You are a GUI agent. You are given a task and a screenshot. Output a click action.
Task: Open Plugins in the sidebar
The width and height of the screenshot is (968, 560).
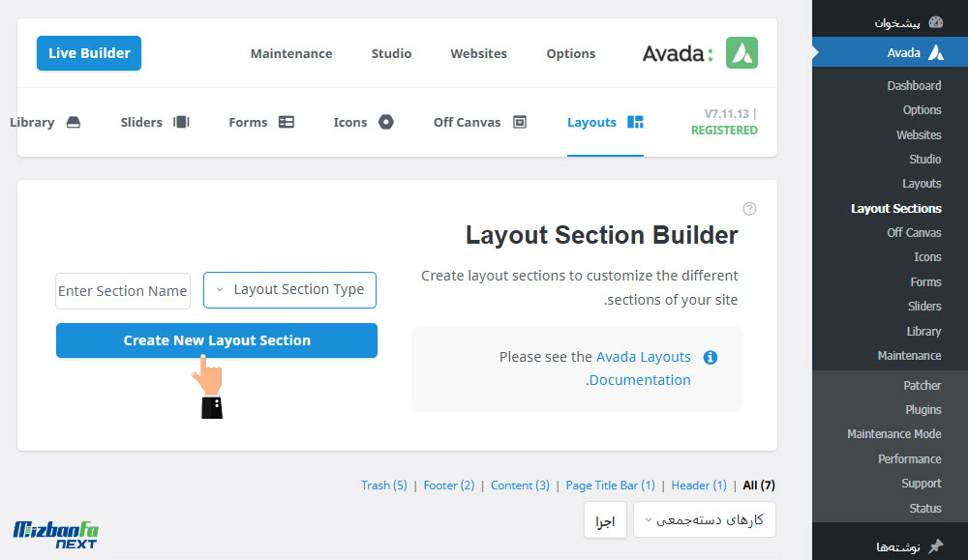(x=923, y=409)
